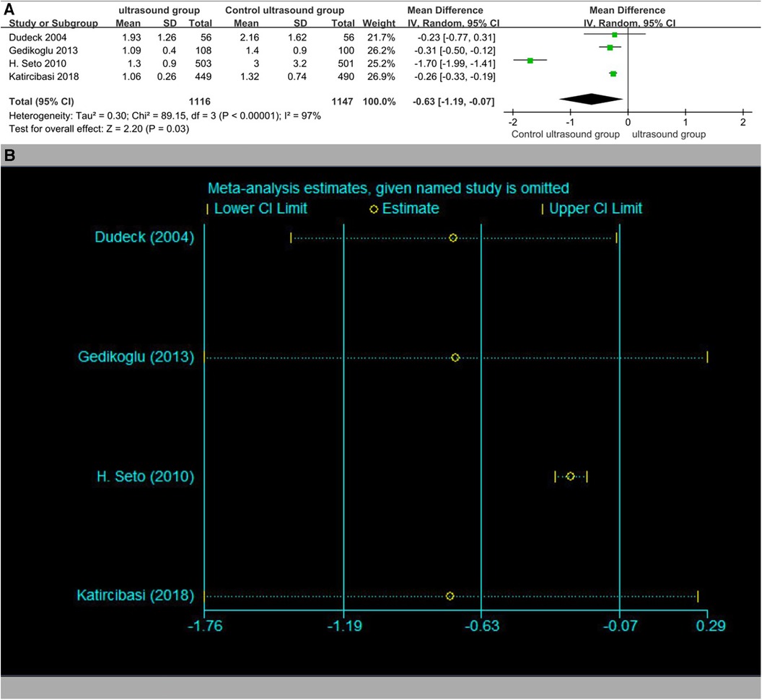Click the panel B letter label

click(x=9, y=156)
